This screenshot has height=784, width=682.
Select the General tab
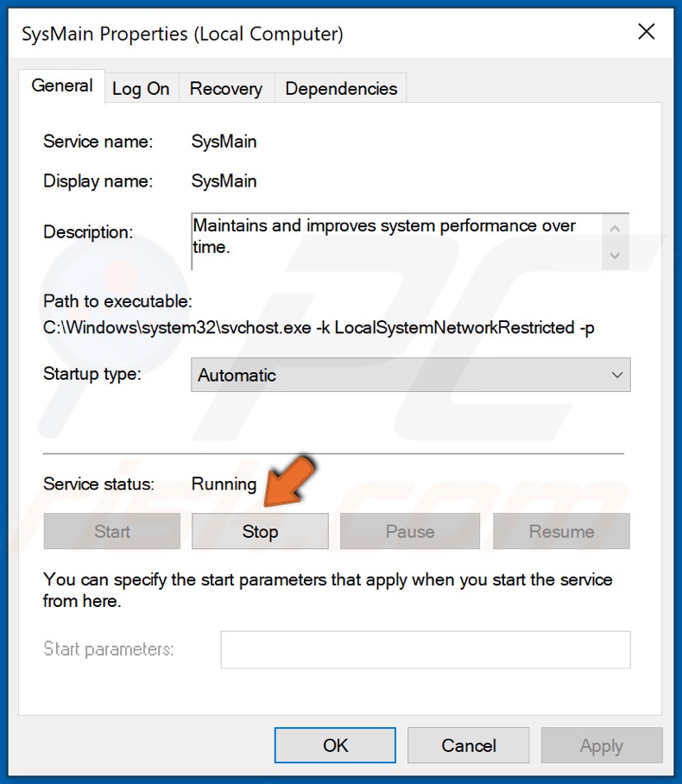coord(61,85)
